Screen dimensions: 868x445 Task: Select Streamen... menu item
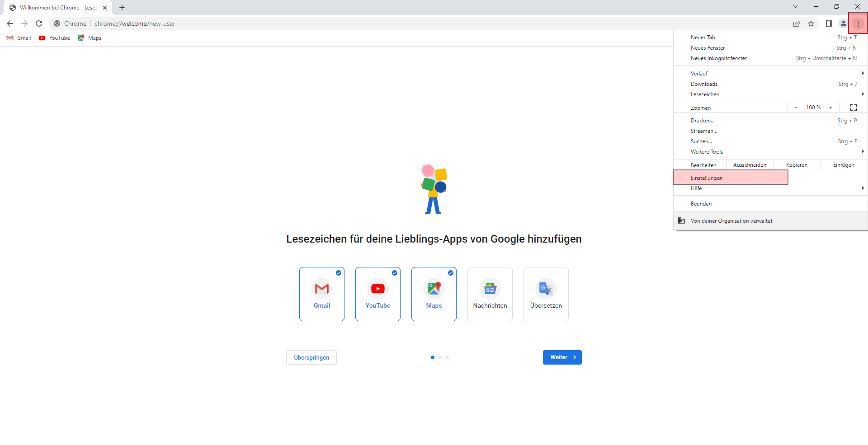770,131
